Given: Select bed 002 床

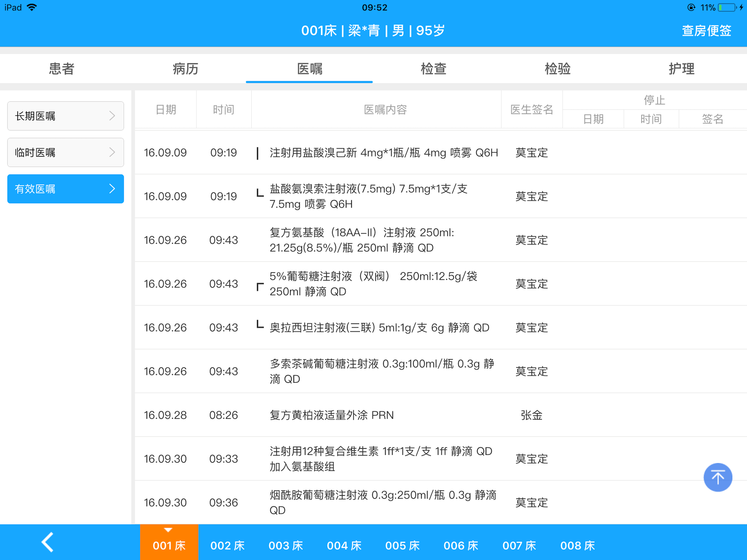Looking at the screenshot, I should click(227, 545).
